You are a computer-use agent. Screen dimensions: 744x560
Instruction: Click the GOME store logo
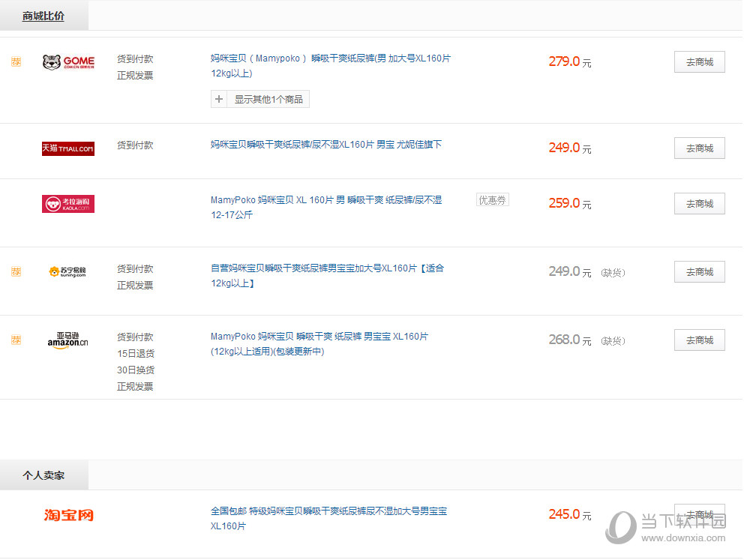click(x=68, y=62)
